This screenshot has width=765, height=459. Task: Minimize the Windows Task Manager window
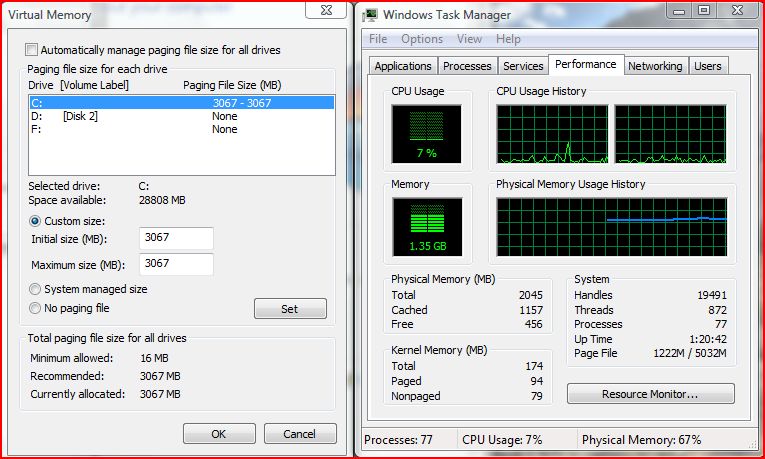[679, 11]
